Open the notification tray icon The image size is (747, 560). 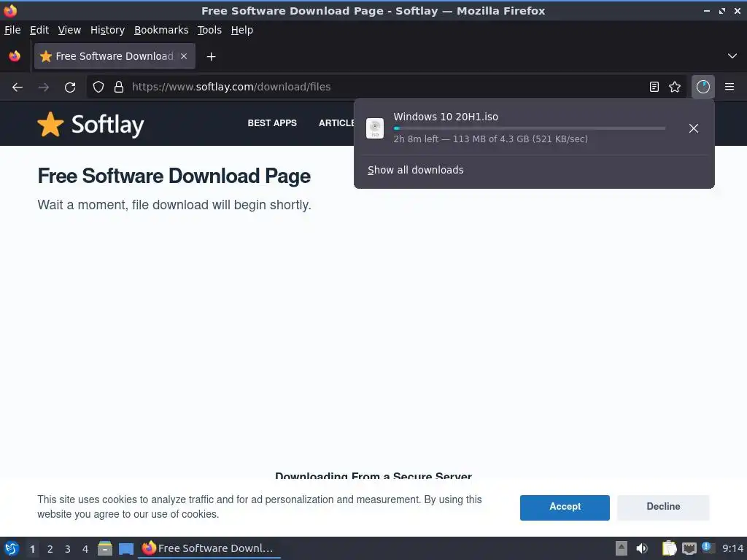click(707, 548)
